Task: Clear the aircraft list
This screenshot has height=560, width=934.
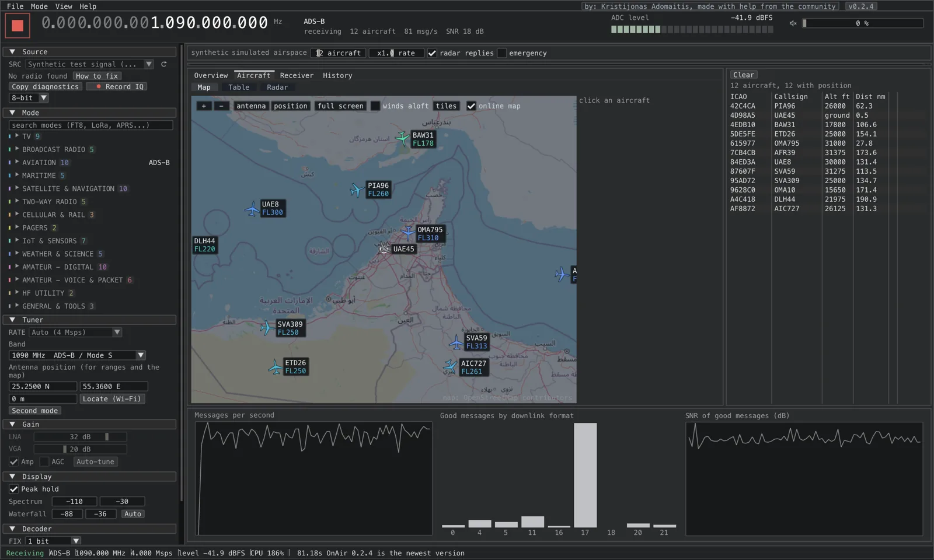Action: click(744, 75)
